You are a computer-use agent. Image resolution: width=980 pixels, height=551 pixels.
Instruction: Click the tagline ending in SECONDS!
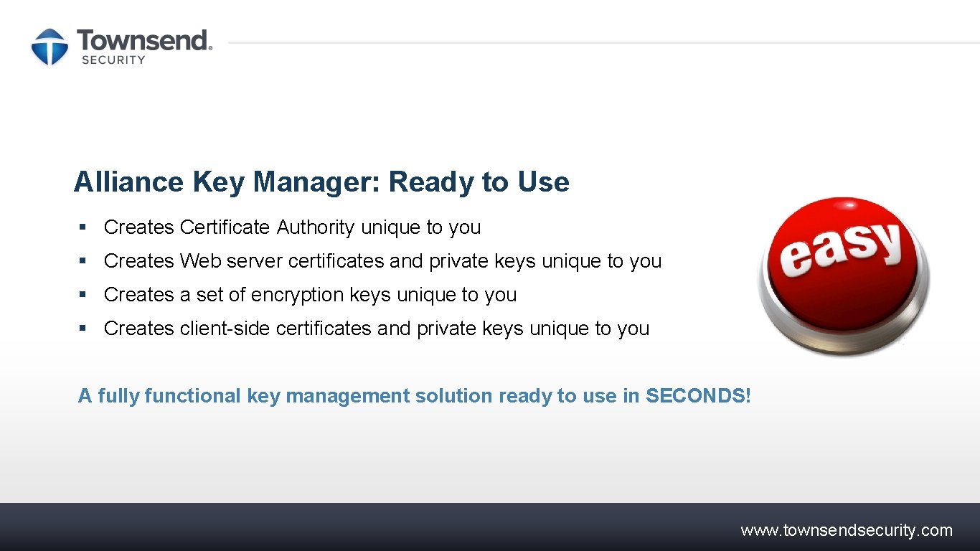[x=415, y=395]
